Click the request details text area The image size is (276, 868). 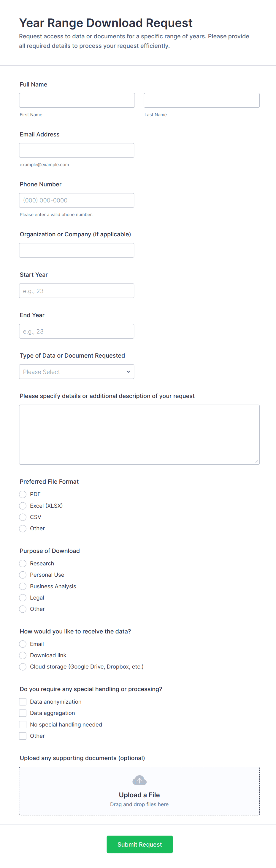pyautogui.click(x=139, y=434)
